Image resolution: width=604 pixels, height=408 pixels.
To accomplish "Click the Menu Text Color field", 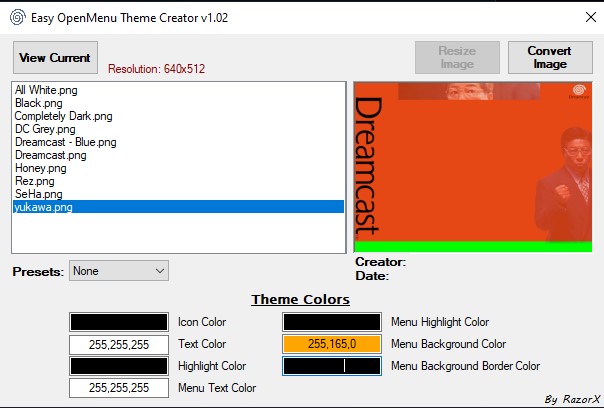I will coord(119,388).
